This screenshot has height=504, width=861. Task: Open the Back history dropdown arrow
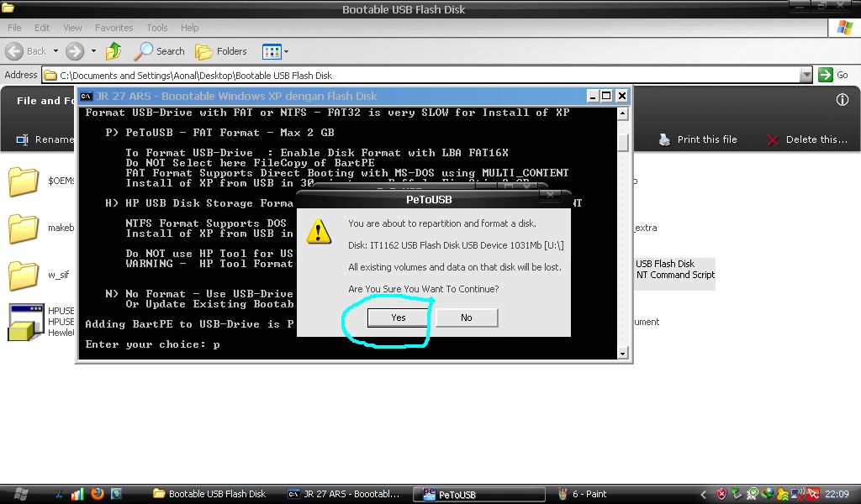coord(55,51)
